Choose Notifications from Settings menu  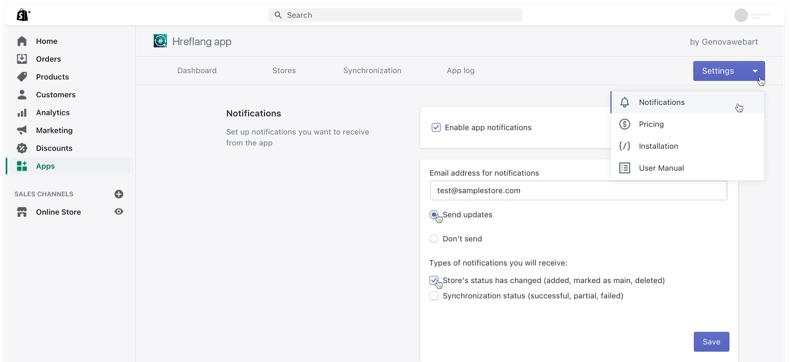[x=687, y=102]
